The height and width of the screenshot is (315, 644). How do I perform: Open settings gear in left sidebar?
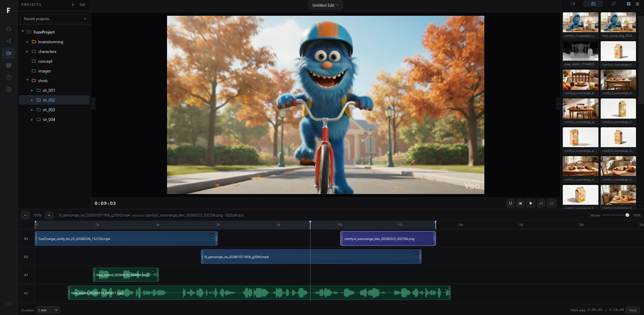point(9,89)
